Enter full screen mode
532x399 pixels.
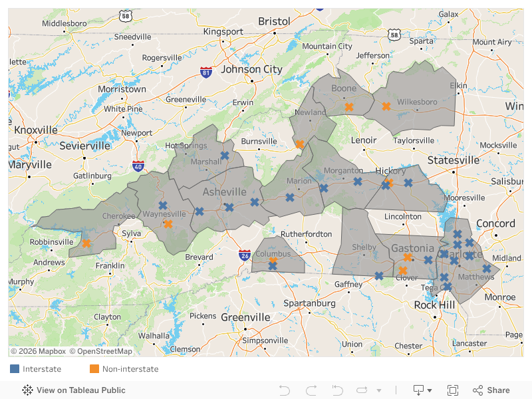coord(453,390)
